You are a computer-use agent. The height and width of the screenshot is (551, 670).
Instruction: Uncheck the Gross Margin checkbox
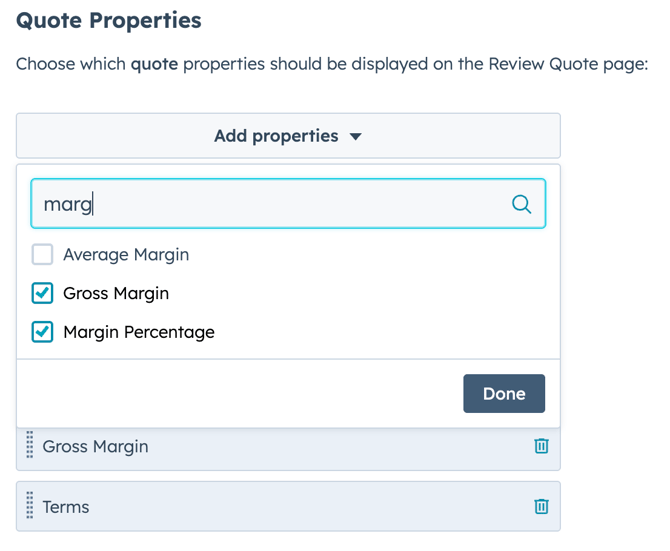42,293
